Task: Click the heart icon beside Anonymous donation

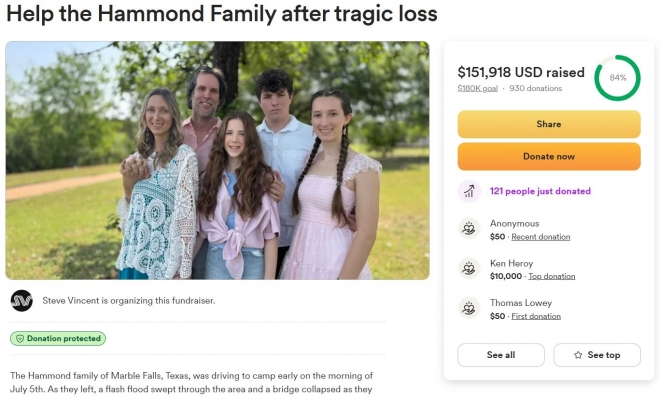Action: coord(469,229)
